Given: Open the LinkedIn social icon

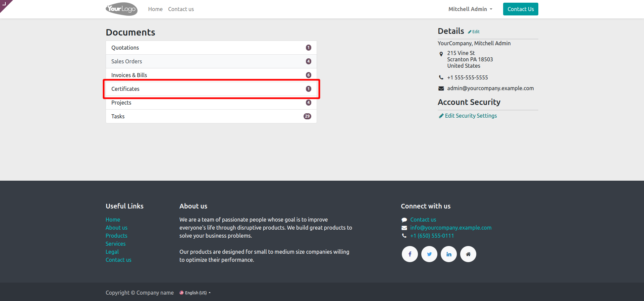Looking at the screenshot, I should pos(448,254).
